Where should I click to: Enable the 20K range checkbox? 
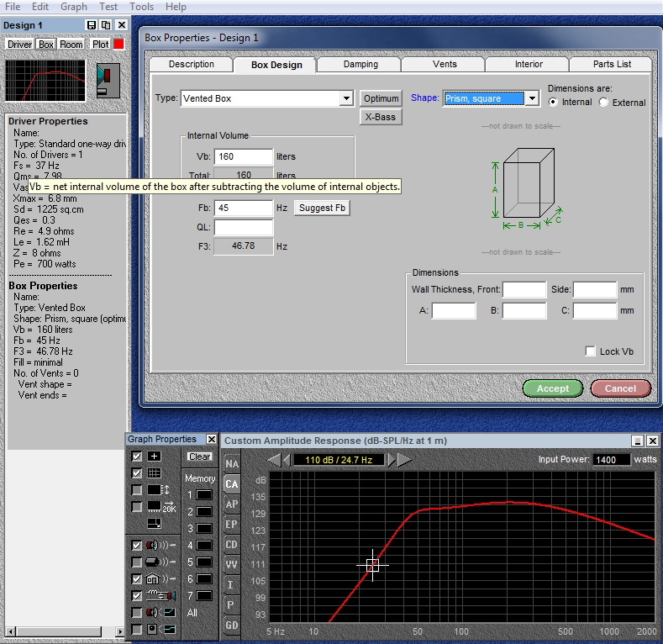137,507
